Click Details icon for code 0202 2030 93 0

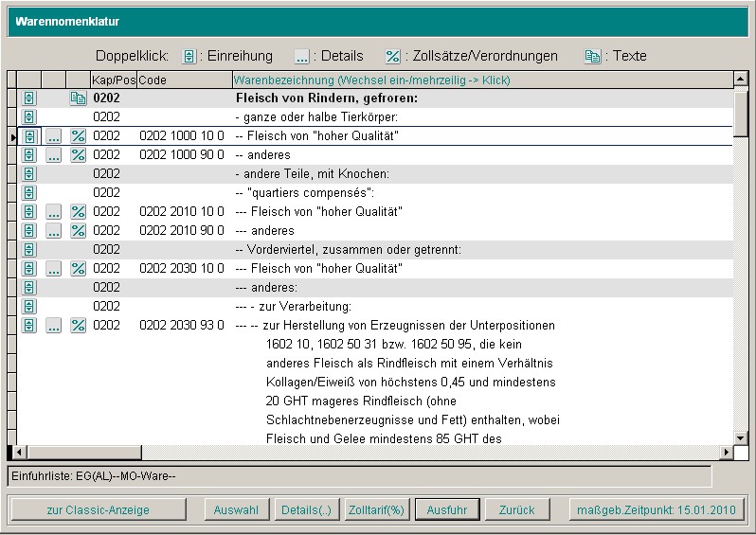click(54, 326)
